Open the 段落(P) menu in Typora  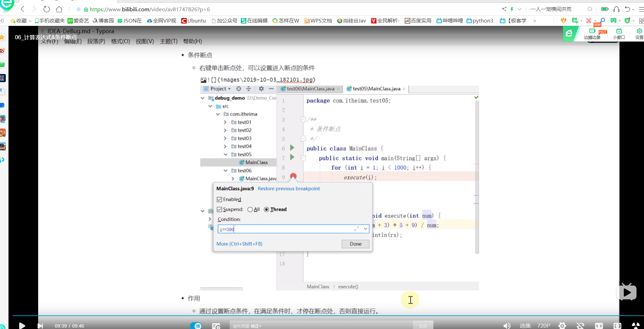pos(96,41)
